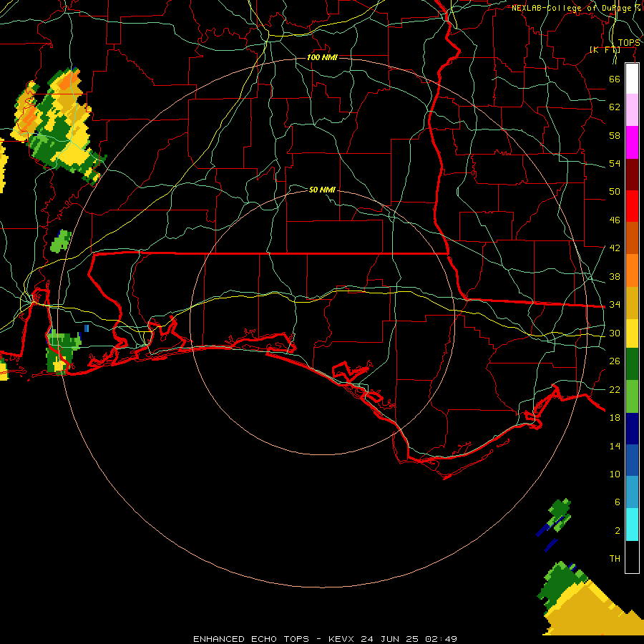Click the 38 value on the legend
Viewport: 644px width, 644px height.
coord(615,276)
